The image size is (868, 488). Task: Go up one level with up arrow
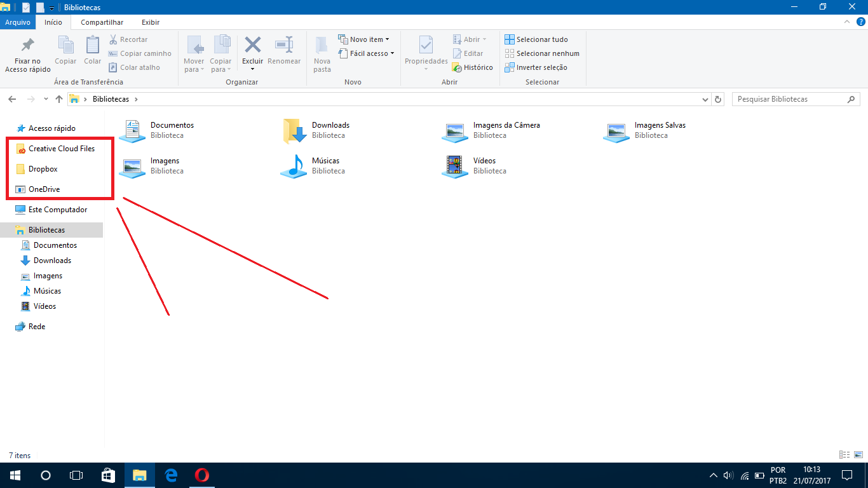pyautogui.click(x=59, y=99)
